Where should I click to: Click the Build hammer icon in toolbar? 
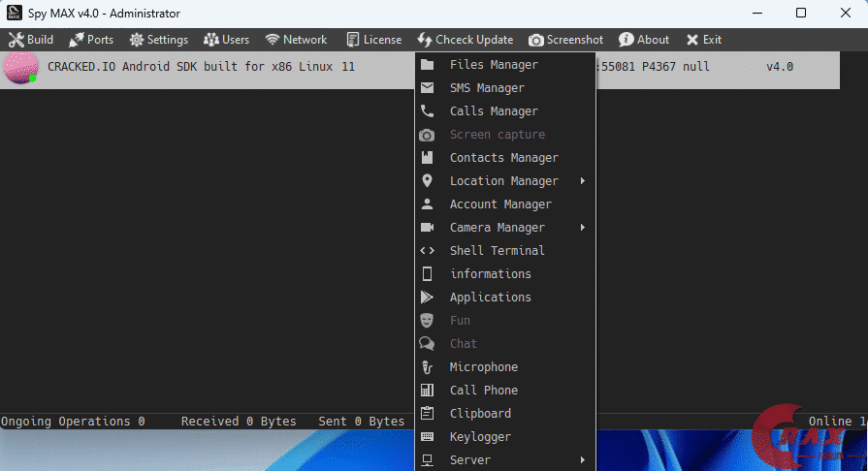[16, 40]
